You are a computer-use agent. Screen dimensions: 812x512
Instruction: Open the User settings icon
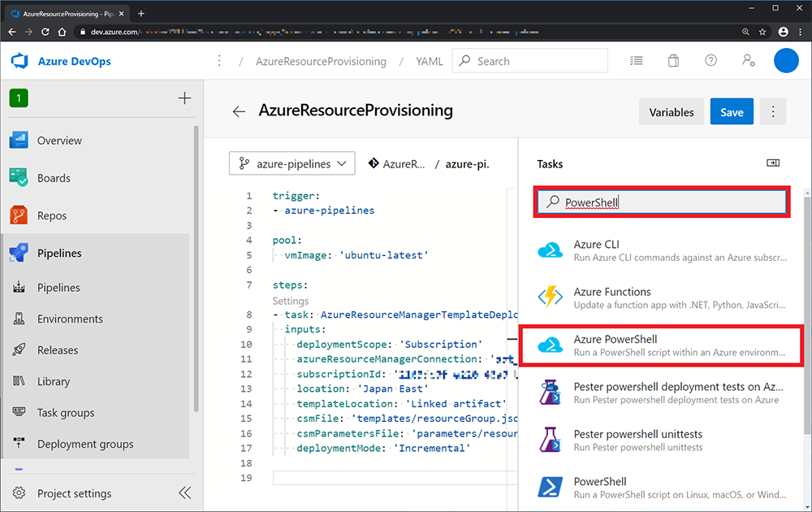[749, 61]
